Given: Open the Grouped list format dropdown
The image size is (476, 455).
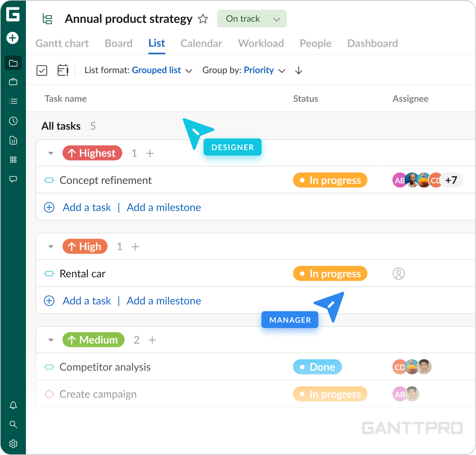Looking at the screenshot, I should 162,70.
